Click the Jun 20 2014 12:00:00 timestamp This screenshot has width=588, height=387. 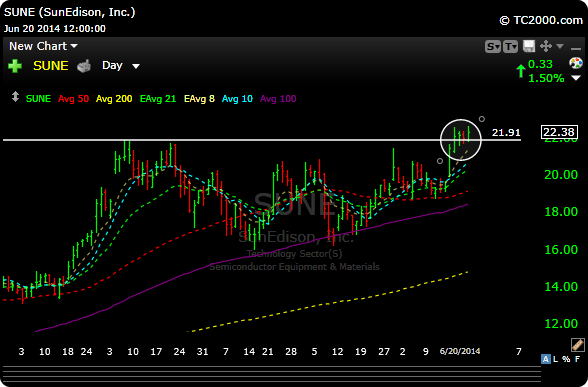55,29
